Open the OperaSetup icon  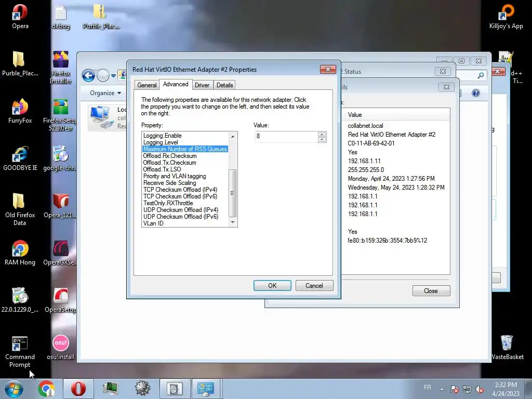tap(60, 300)
